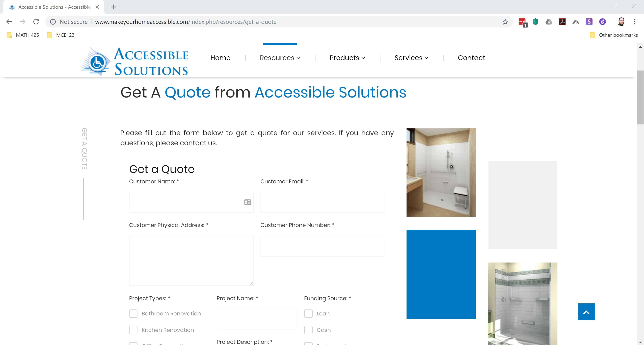644x345 pixels.
Task: Click the browser forward arrow
Action: [23, 22]
